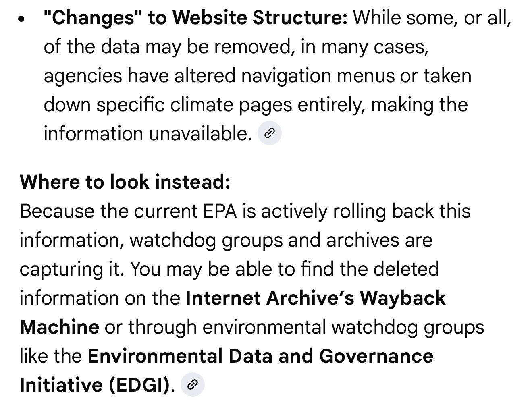The image size is (532, 409).
Task: Click the bold "Changes" to Website Structure heading
Action: (x=195, y=18)
